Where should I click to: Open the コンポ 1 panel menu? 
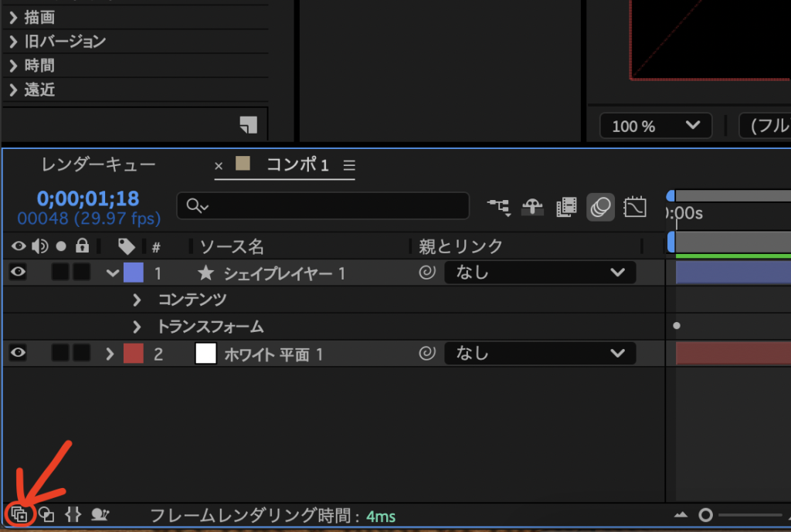point(349,165)
